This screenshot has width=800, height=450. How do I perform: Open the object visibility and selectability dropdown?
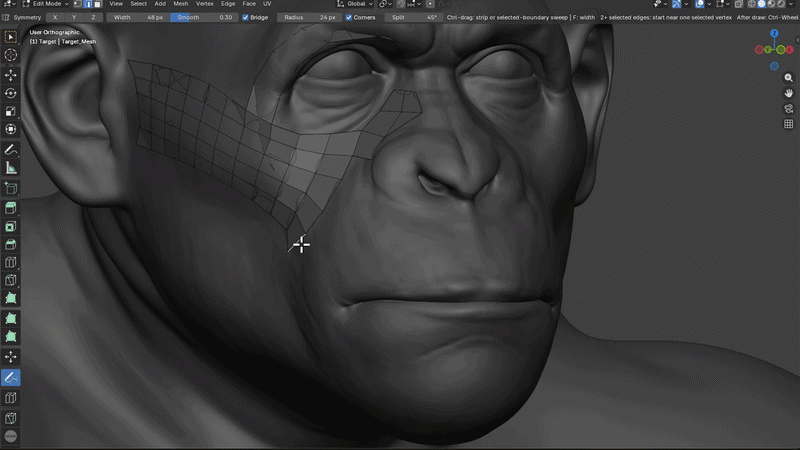pos(660,4)
